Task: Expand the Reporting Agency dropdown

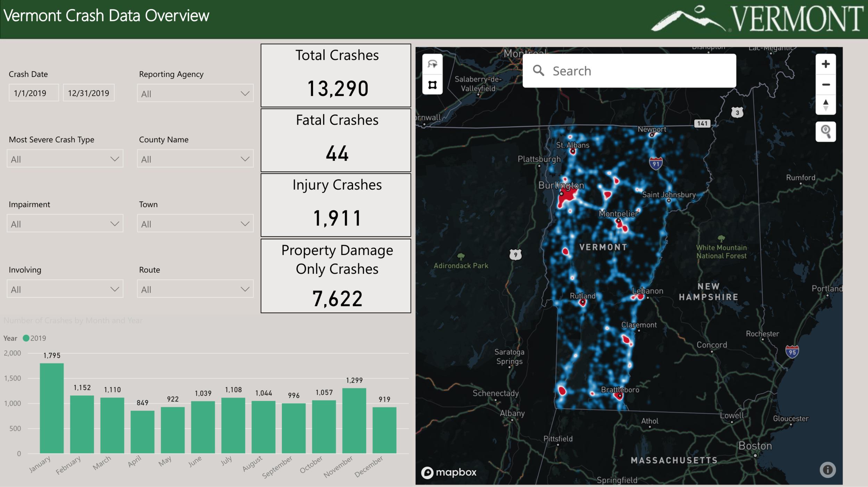Action: point(195,93)
